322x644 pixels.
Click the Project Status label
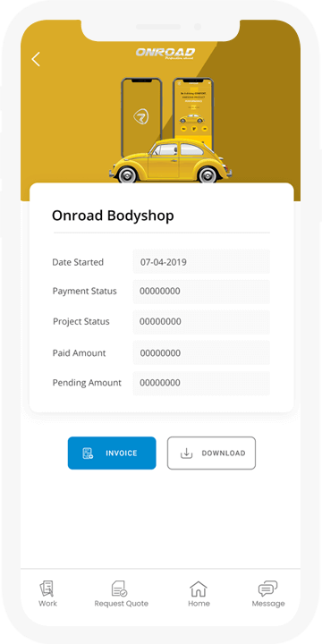(x=81, y=322)
